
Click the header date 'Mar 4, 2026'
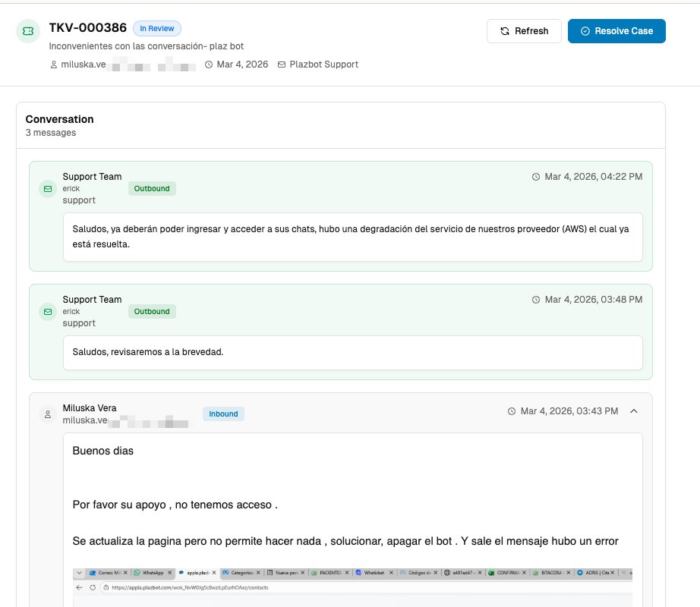tap(242, 64)
